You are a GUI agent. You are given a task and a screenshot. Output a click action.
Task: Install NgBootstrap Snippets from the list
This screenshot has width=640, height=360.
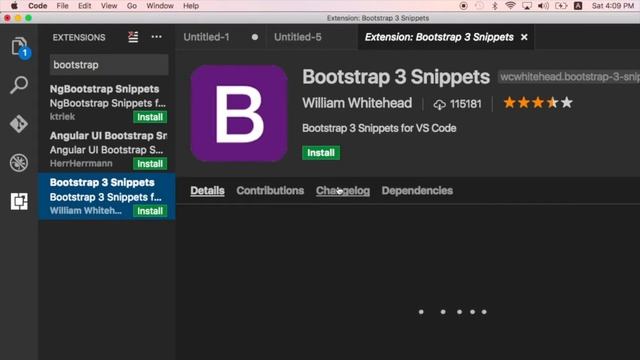(x=150, y=117)
